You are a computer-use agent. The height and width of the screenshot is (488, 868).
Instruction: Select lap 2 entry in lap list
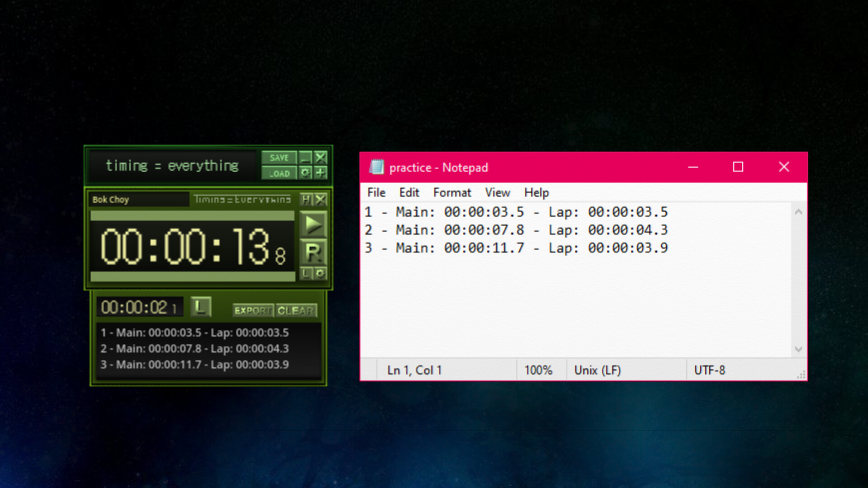[x=194, y=348]
